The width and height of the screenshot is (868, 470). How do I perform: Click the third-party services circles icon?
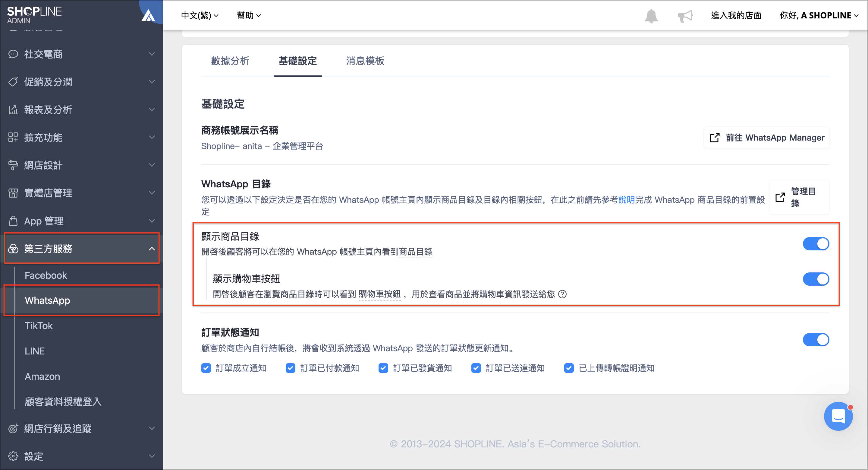13,249
